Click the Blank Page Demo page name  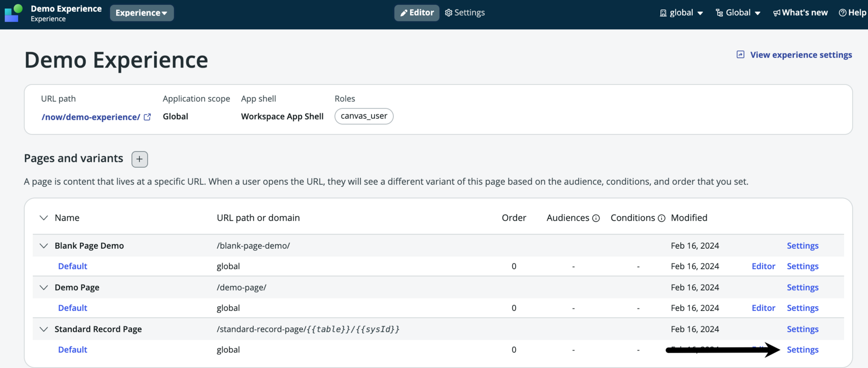pos(89,246)
